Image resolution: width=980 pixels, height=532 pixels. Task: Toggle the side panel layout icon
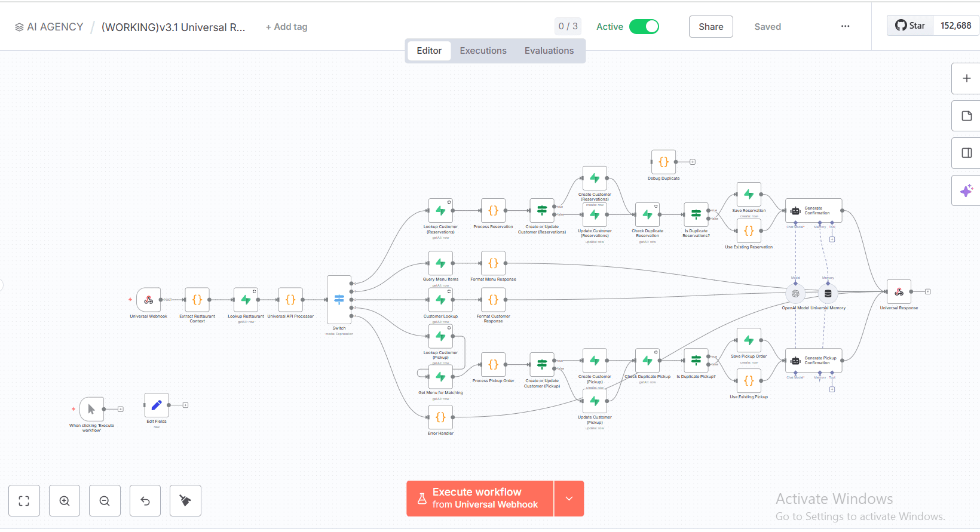pyautogui.click(x=966, y=153)
